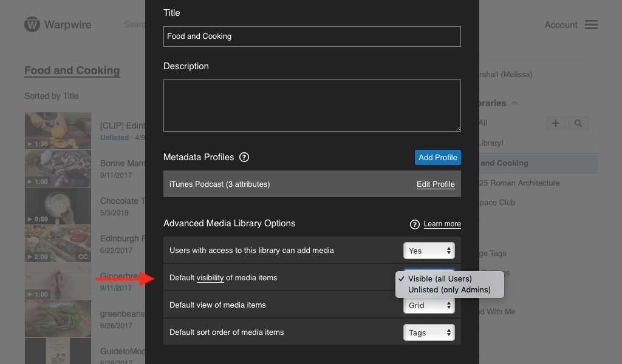
Task: Open the Learn more link
Action: [442, 224]
